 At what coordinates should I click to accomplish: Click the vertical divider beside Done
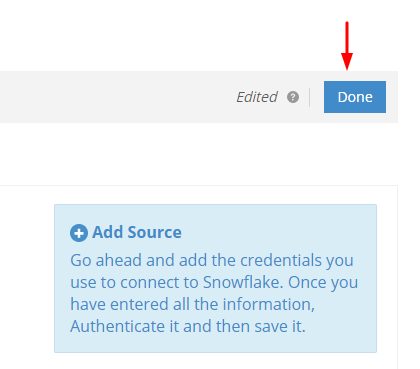coord(309,97)
